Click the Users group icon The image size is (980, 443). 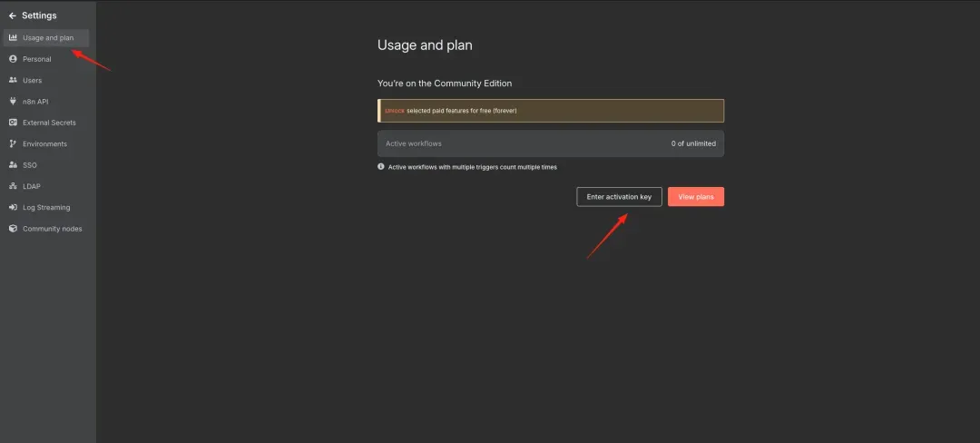pyautogui.click(x=13, y=80)
